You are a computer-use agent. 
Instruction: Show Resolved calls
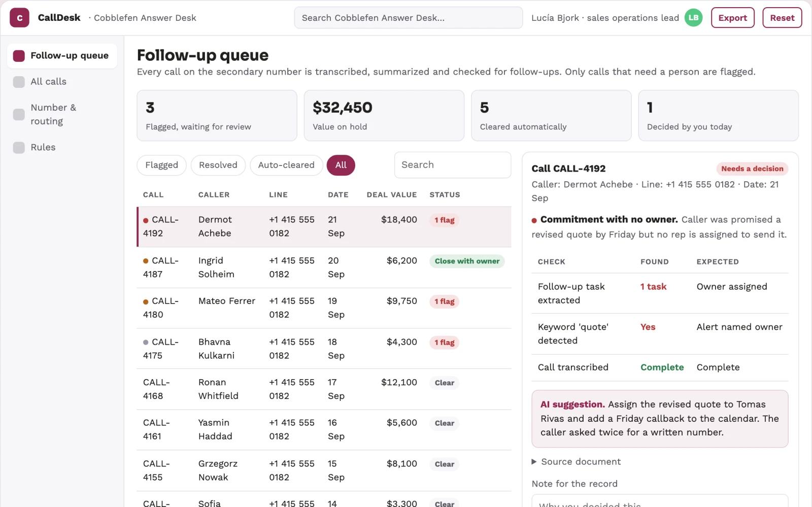click(218, 165)
